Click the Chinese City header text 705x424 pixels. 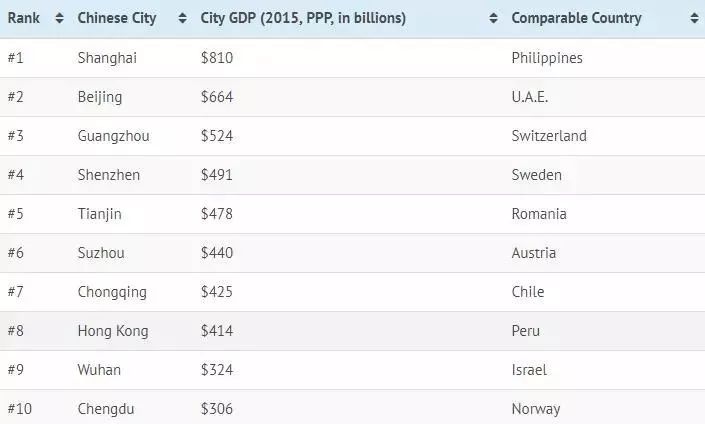[x=117, y=19]
